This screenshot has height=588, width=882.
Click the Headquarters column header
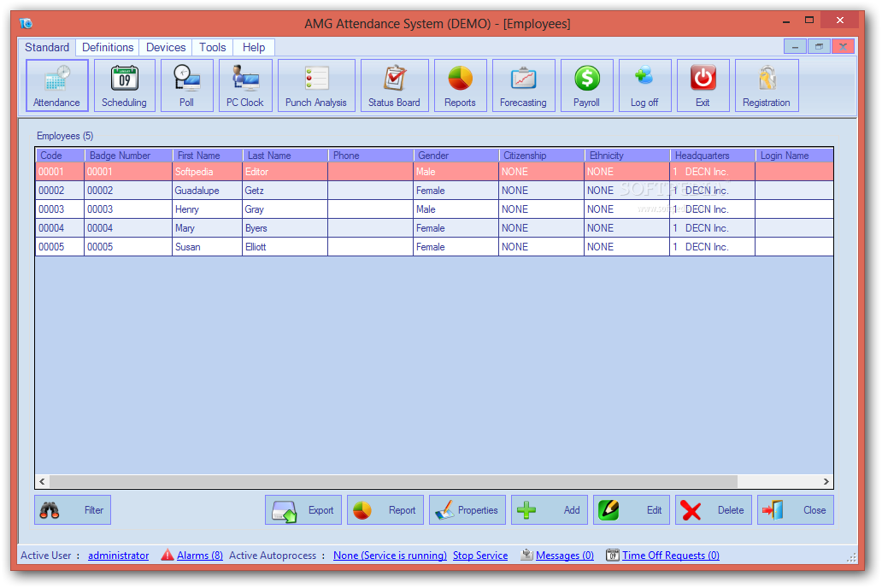tap(714, 156)
